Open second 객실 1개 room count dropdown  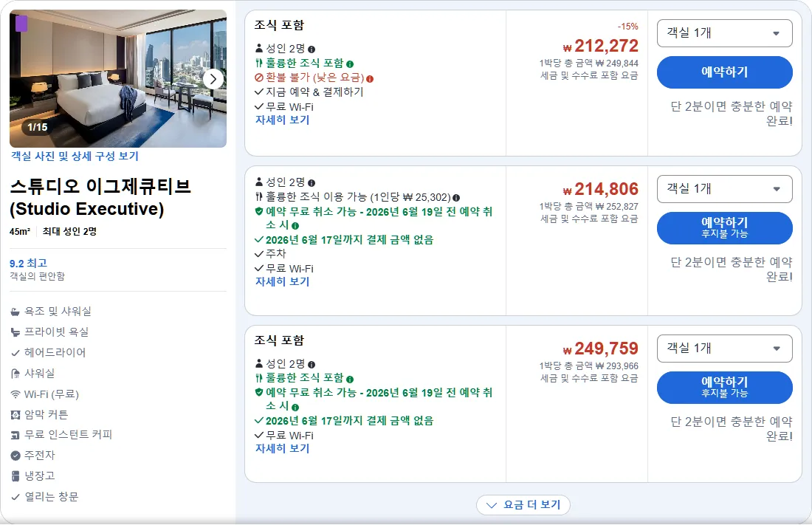pos(724,188)
